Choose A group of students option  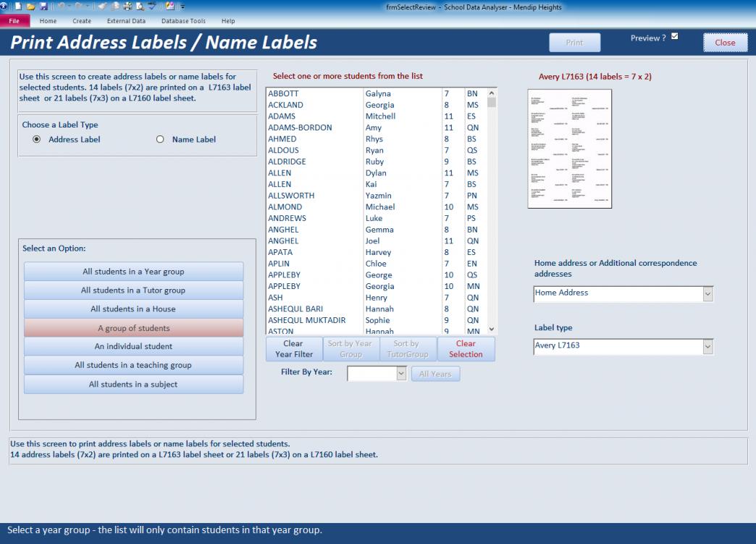pos(133,328)
